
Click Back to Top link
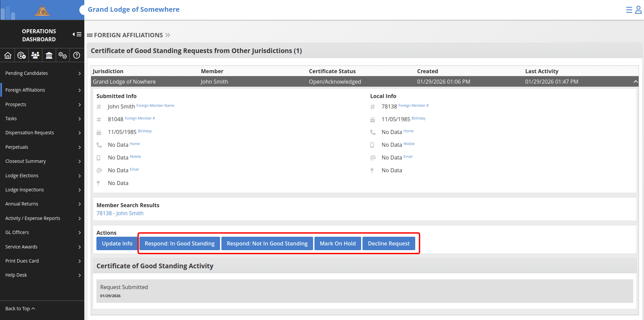(x=20, y=309)
